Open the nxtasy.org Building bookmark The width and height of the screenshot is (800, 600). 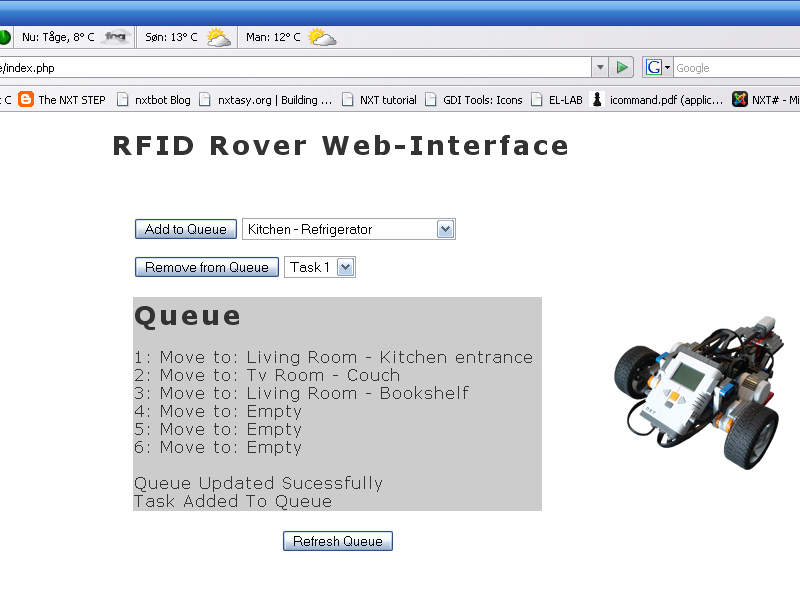(x=266, y=100)
